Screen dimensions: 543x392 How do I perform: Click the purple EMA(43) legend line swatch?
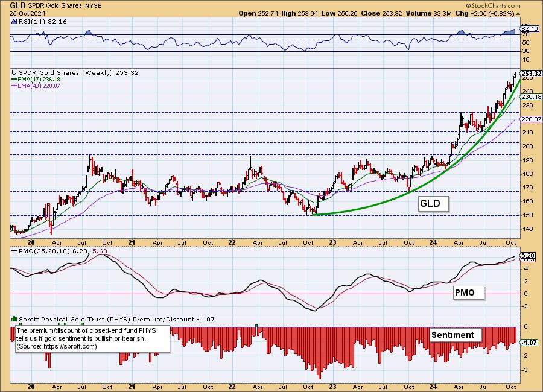click(x=14, y=86)
